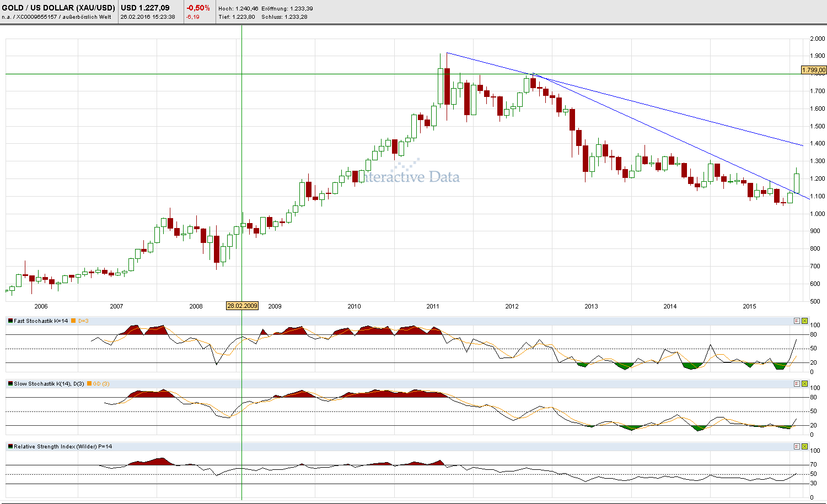Click Relative Strength Index red-green color swatch
The image size is (827, 504).
click(10, 446)
